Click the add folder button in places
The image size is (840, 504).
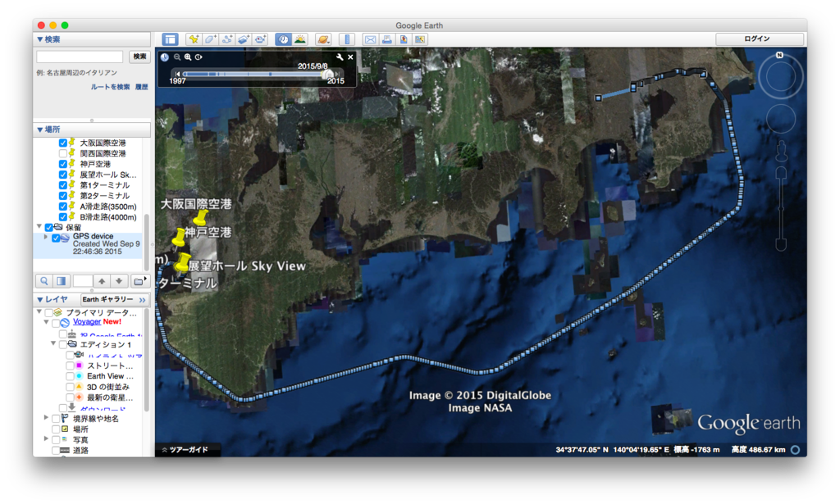click(x=139, y=281)
